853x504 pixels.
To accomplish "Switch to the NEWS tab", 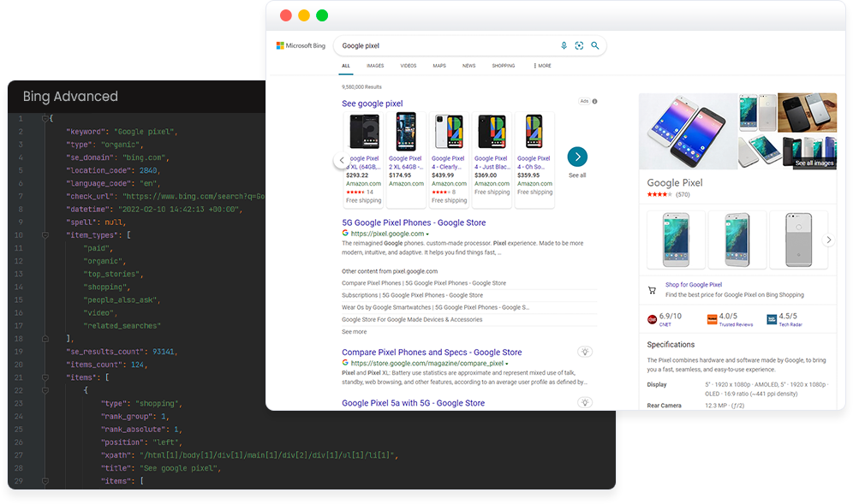I will 469,66.
